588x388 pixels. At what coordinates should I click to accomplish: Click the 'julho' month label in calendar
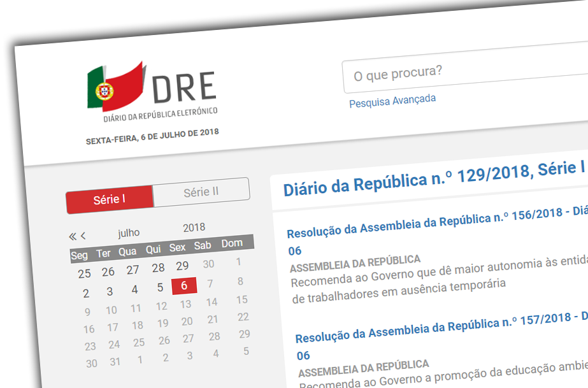click(x=129, y=233)
